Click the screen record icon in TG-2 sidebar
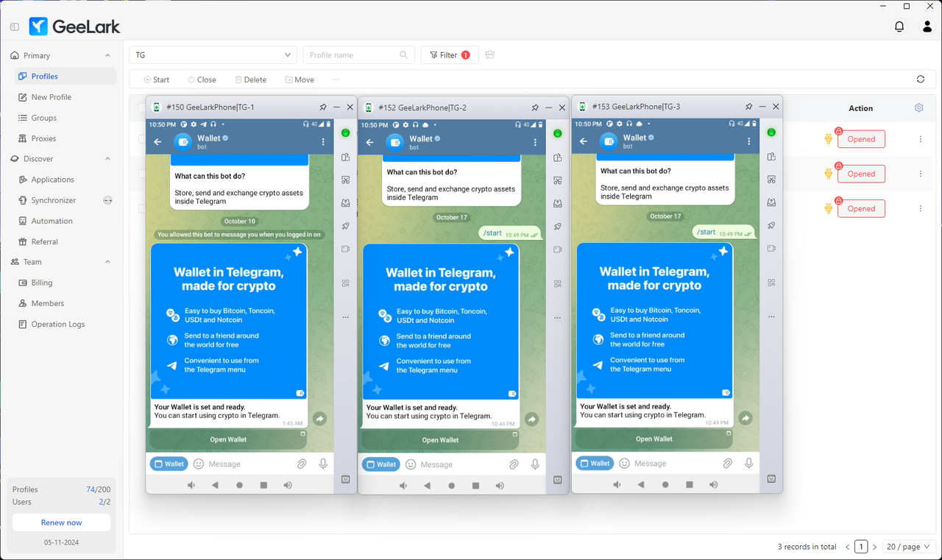The width and height of the screenshot is (942, 560). 557,249
